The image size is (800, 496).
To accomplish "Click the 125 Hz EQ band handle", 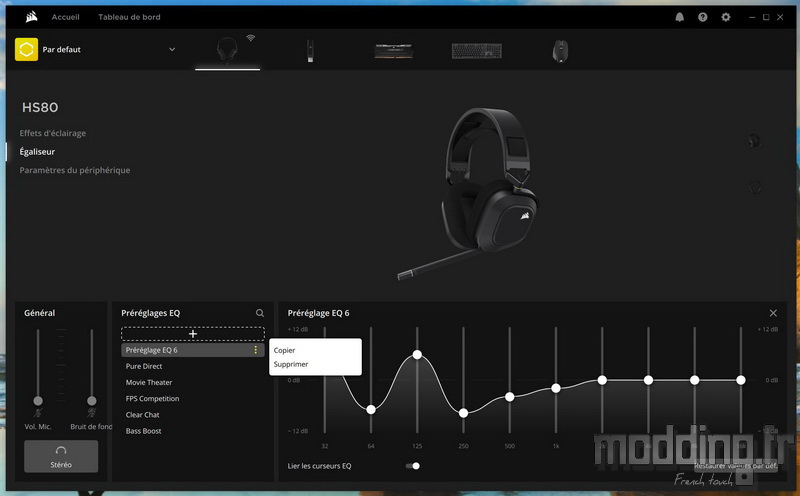I will (417, 354).
